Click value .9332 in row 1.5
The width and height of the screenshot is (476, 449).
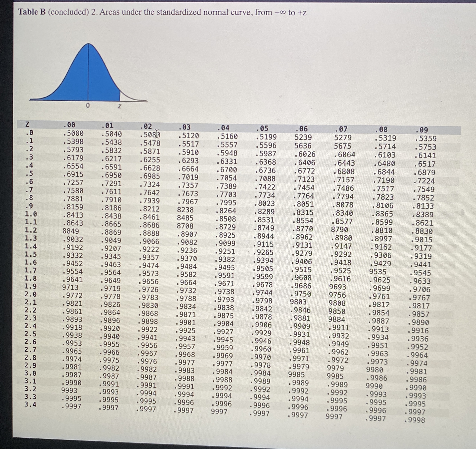(x=73, y=255)
